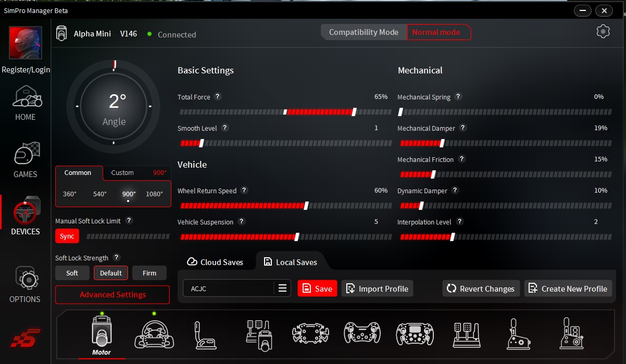The width and height of the screenshot is (626, 364).
Task: Click the red Simagic logo
Action: (x=26, y=338)
